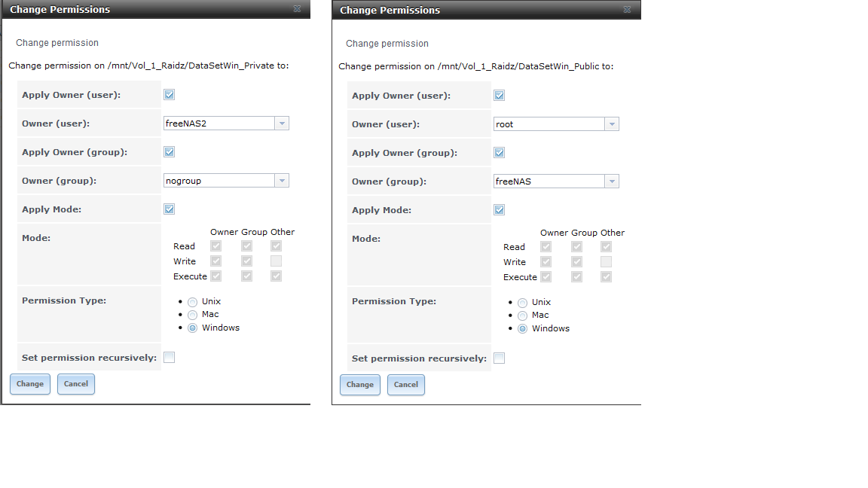Screen dimensions: 868x488
Task: Toggle Other Read mode in DataSetWin_Private dialog
Action: pyautogui.click(x=277, y=246)
